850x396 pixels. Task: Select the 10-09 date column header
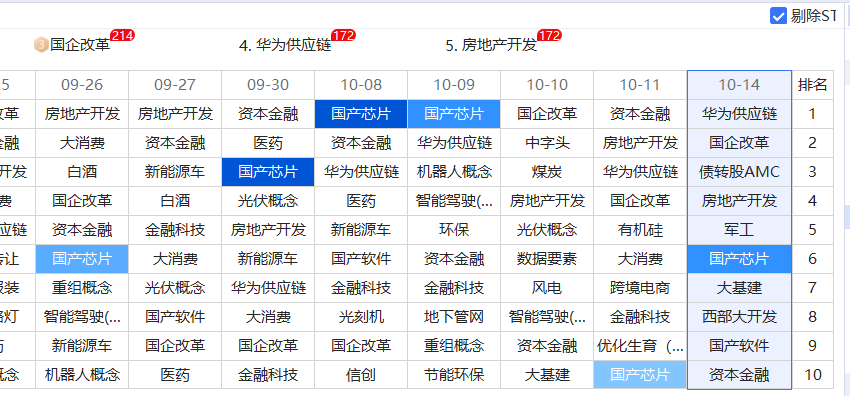[x=454, y=85]
